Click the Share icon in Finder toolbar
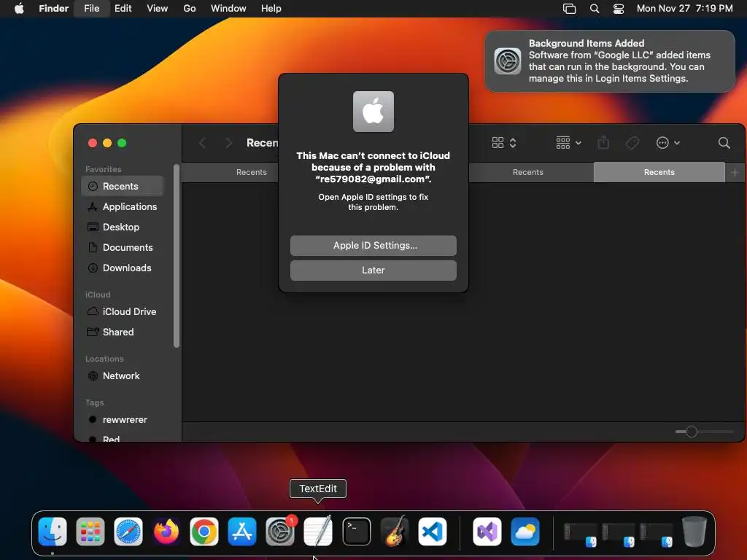 [603, 142]
